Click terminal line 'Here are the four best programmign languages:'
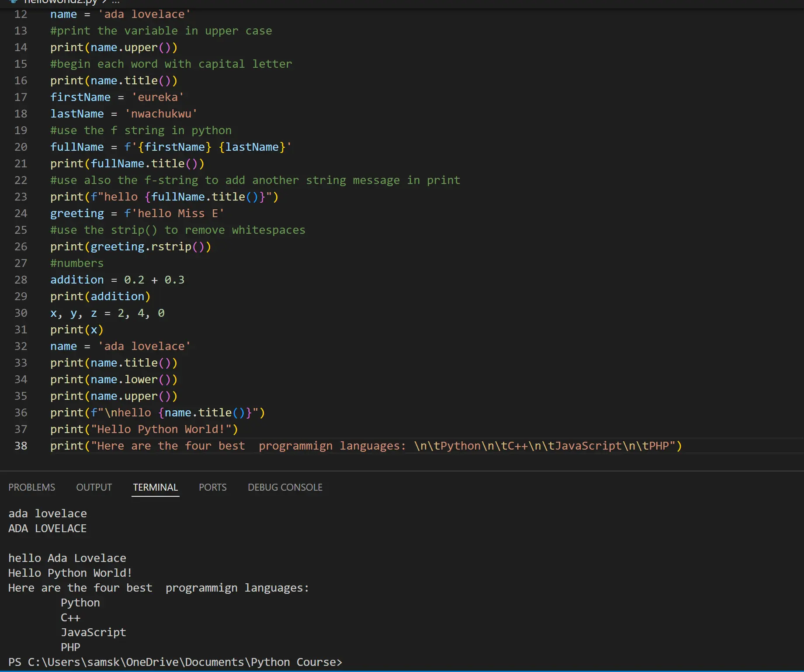This screenshot has height=672, width=804. 159,588
